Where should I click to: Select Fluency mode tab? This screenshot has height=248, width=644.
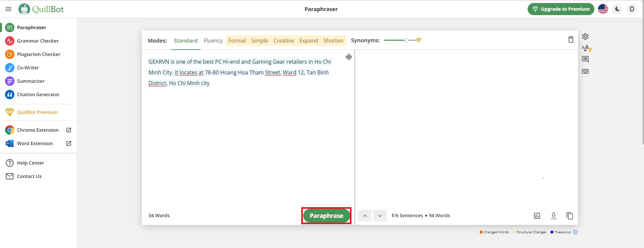click(213, 41)
